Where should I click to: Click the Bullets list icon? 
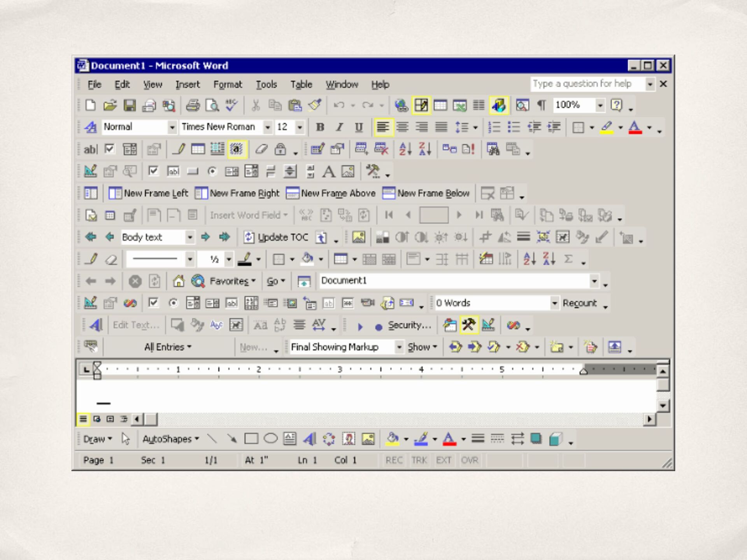pyautogui.click(x=514, y=127)
